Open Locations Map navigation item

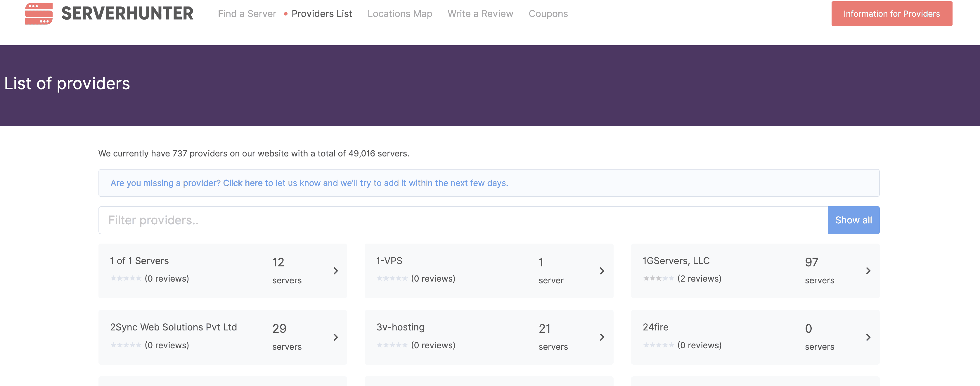click(x=399, y=14)
